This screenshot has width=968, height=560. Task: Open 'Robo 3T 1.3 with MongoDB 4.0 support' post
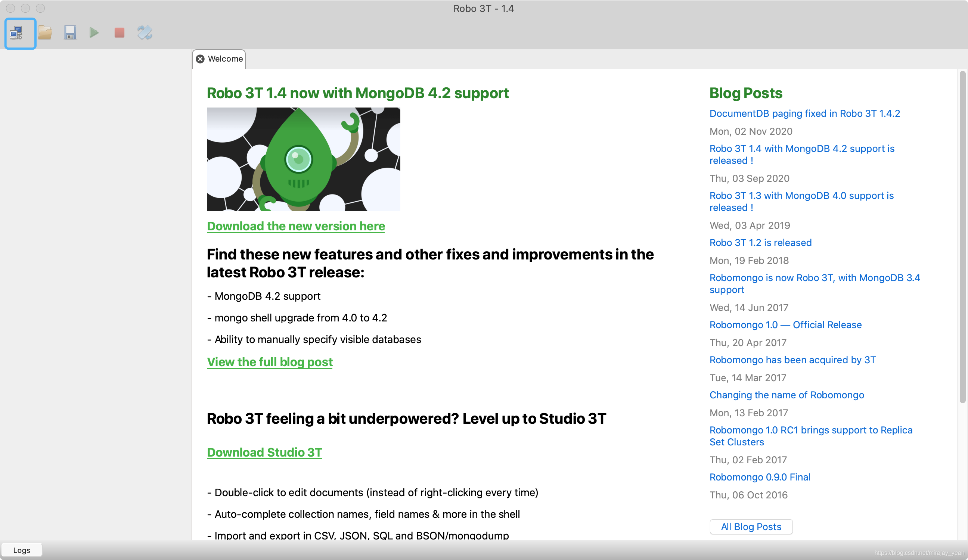pyautogui.click(x=802, y=202)
